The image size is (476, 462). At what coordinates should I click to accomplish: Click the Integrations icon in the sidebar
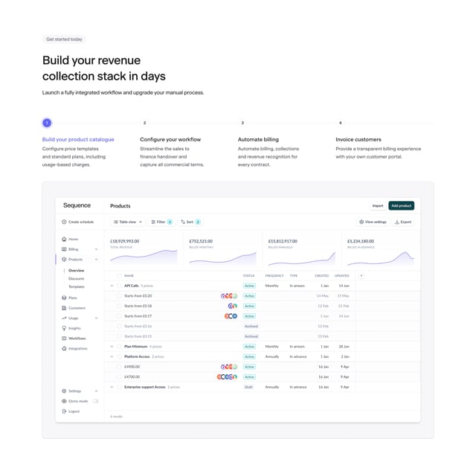(64, 349)
